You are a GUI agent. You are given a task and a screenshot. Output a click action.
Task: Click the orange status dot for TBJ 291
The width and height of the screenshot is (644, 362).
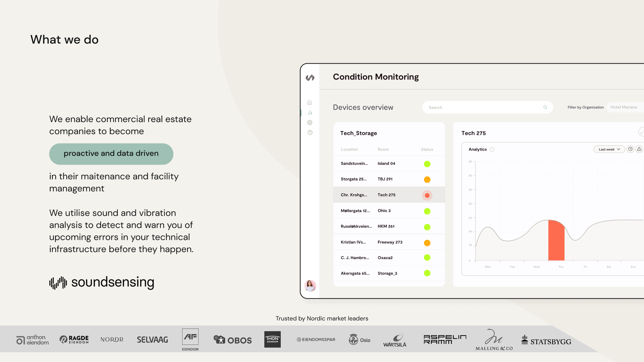427,180
